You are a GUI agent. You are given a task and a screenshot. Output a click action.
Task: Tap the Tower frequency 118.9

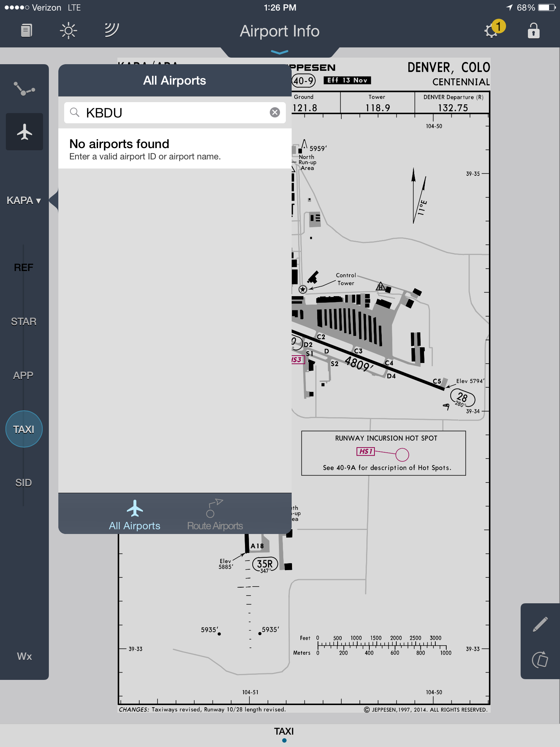(378, 108)
